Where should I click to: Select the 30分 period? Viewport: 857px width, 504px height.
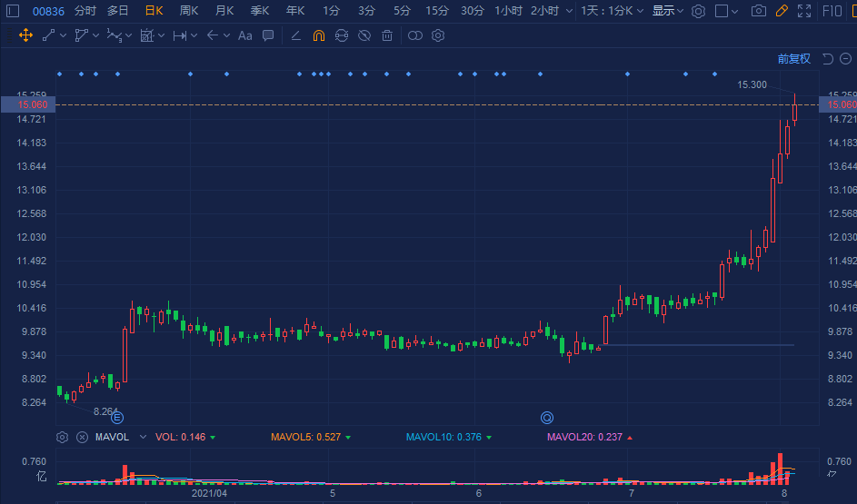point(473,11)
